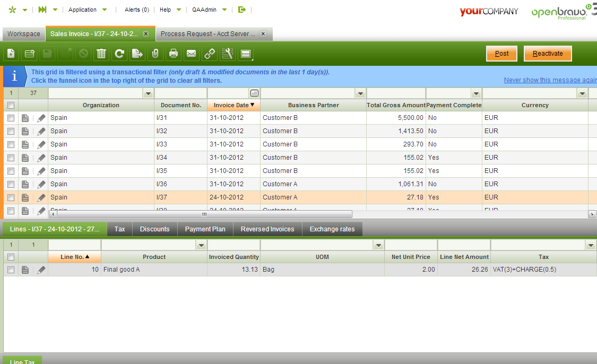597x364 pixels.
Task: Click the refresh icon in toolbar
Action: (119, 54)
